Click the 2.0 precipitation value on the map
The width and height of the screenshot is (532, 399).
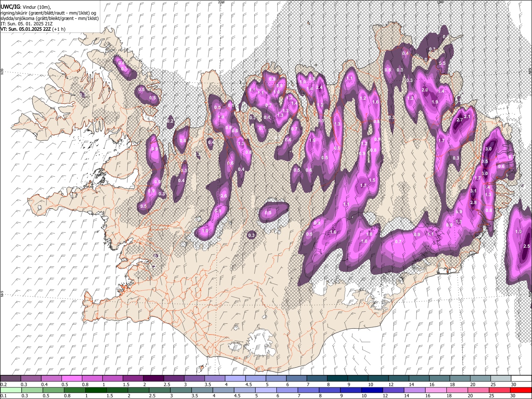425,90
